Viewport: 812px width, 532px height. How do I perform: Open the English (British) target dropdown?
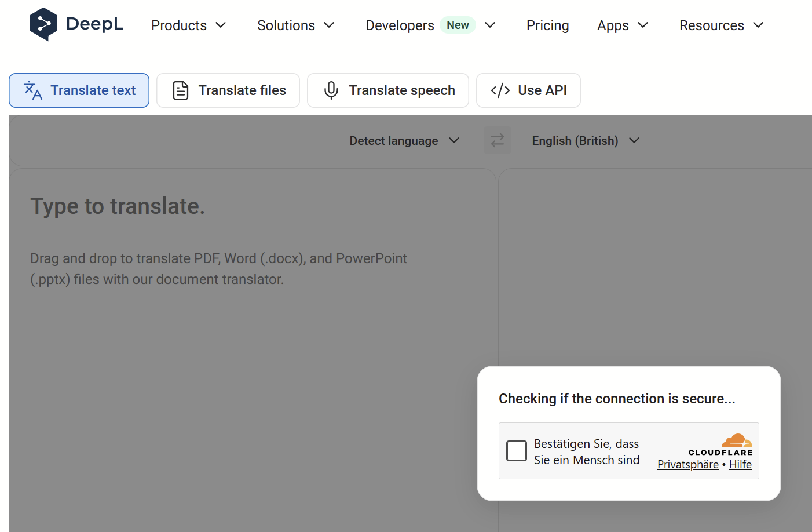coord(586,141)
